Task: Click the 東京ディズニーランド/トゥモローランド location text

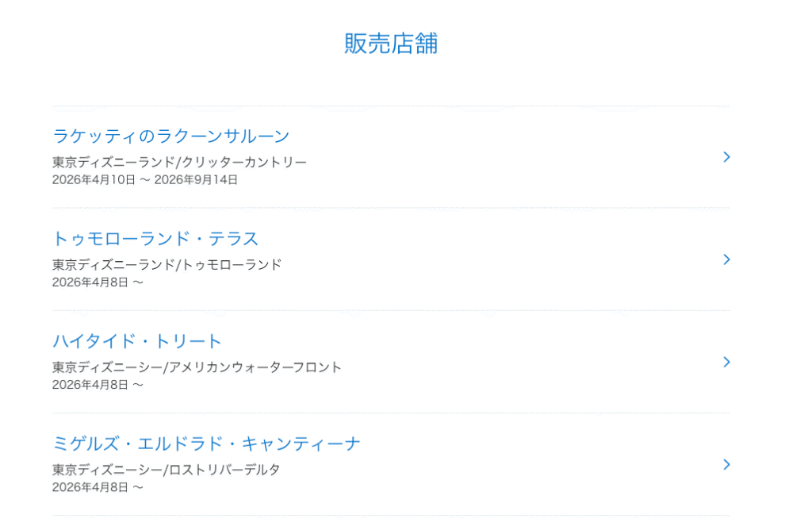Action: 167,265
